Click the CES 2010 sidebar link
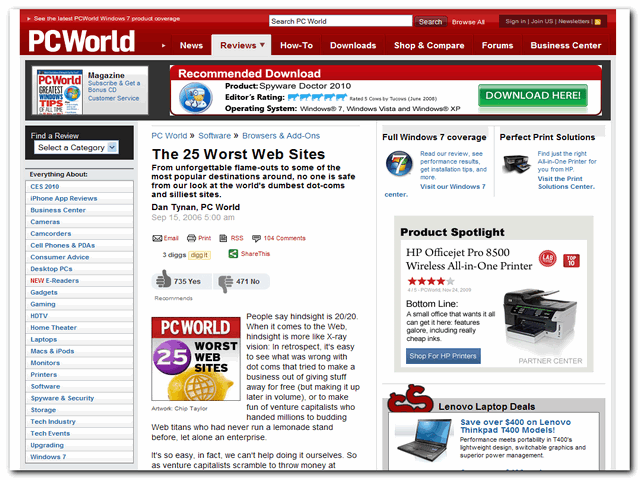 [x=45, y=187]
